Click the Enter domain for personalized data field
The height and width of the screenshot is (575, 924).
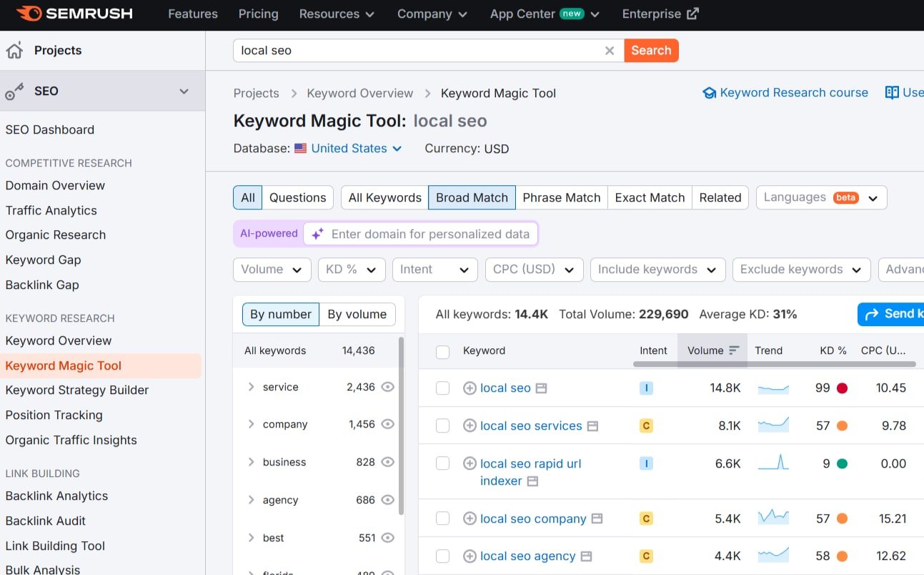click(420, 234)
